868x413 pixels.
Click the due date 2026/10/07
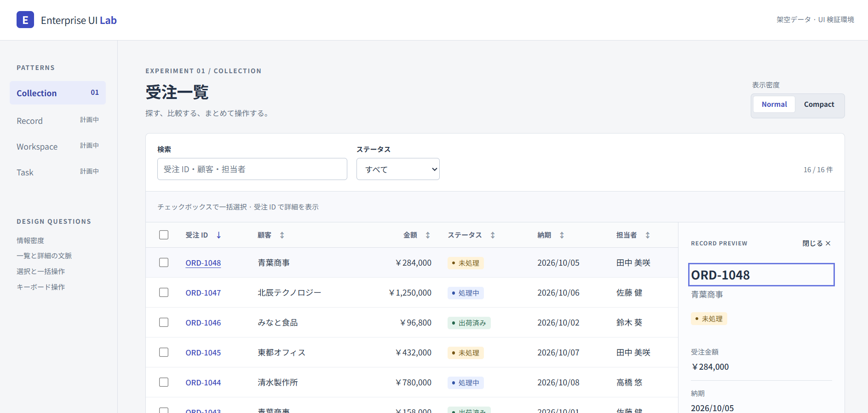coord(558,353)
